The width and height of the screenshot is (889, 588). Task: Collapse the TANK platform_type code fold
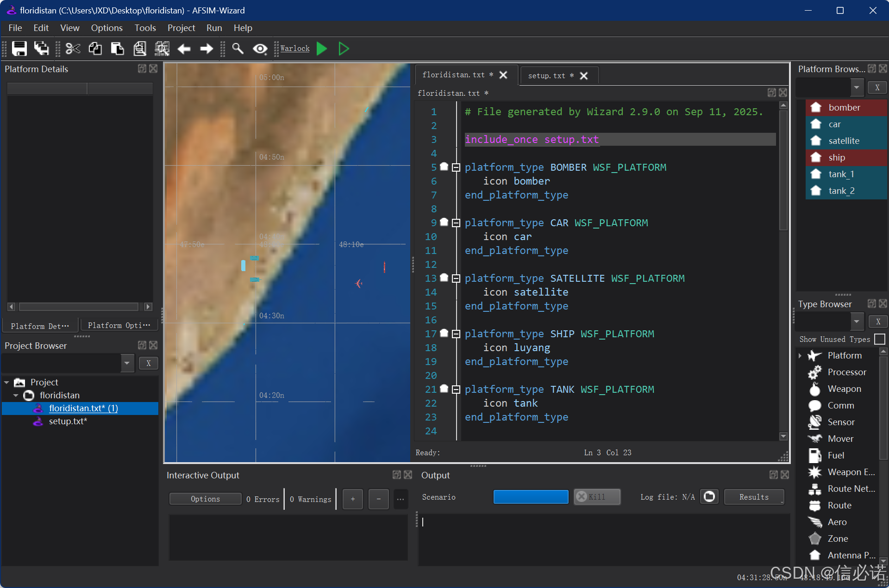click(456, 390)
